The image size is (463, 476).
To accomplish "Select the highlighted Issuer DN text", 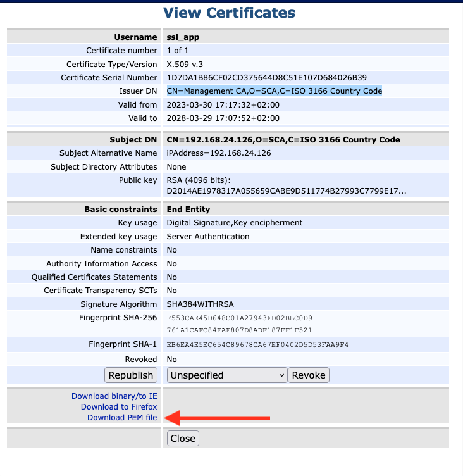I will (274, 91).
